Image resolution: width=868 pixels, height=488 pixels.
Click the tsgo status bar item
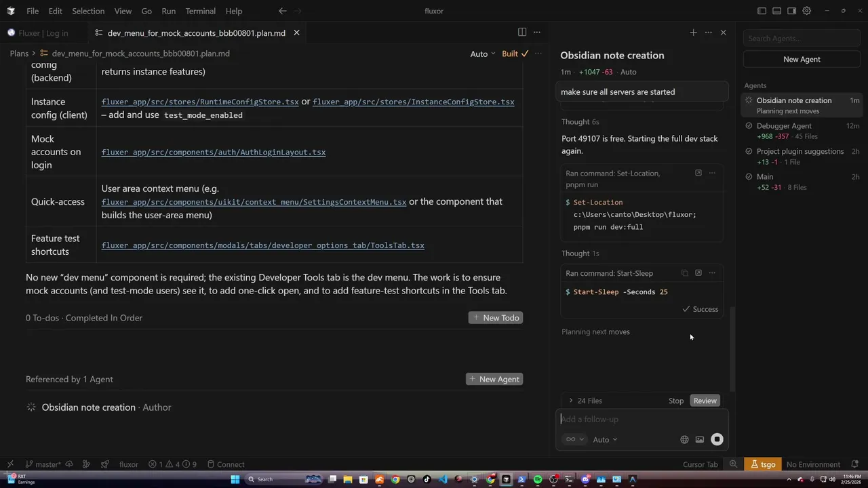pyautogui.click(x=762, y=464)
